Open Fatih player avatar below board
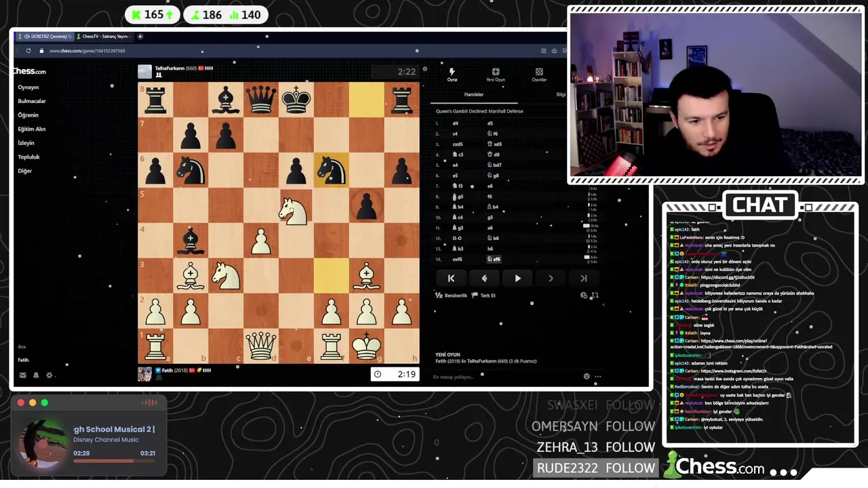The width and height of the screenshot is (868, 488). point(144,373)
